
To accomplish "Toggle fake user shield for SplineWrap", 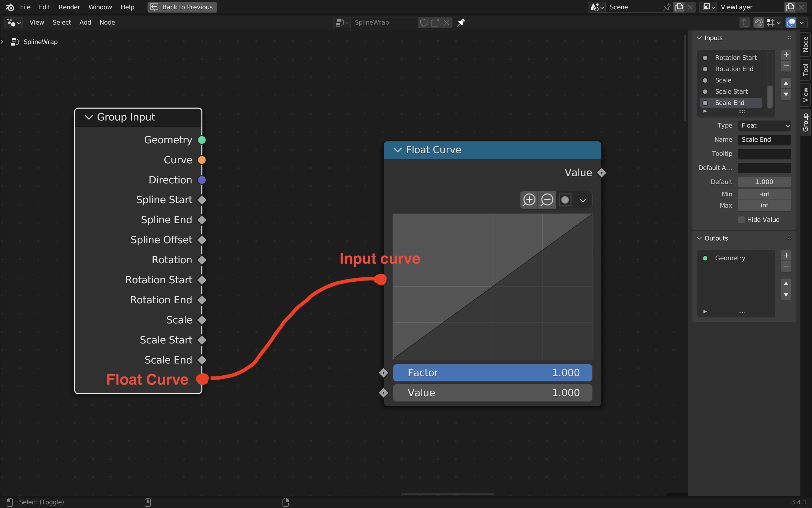I will 424,23.
